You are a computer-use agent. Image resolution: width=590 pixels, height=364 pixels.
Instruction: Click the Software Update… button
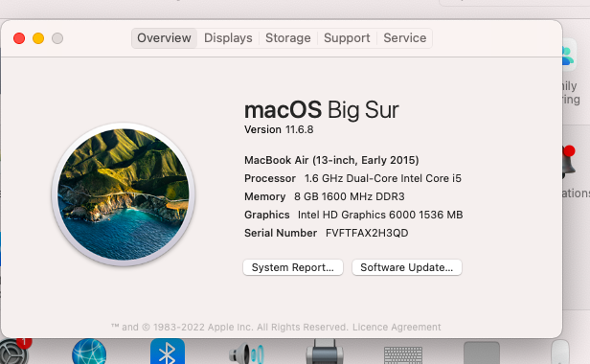point(407,267)
